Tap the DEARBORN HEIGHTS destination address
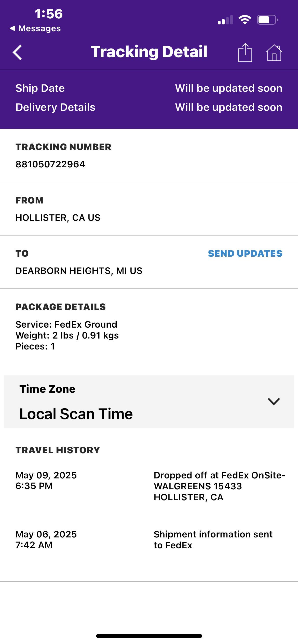298x644 pixels. coord(79,271)
